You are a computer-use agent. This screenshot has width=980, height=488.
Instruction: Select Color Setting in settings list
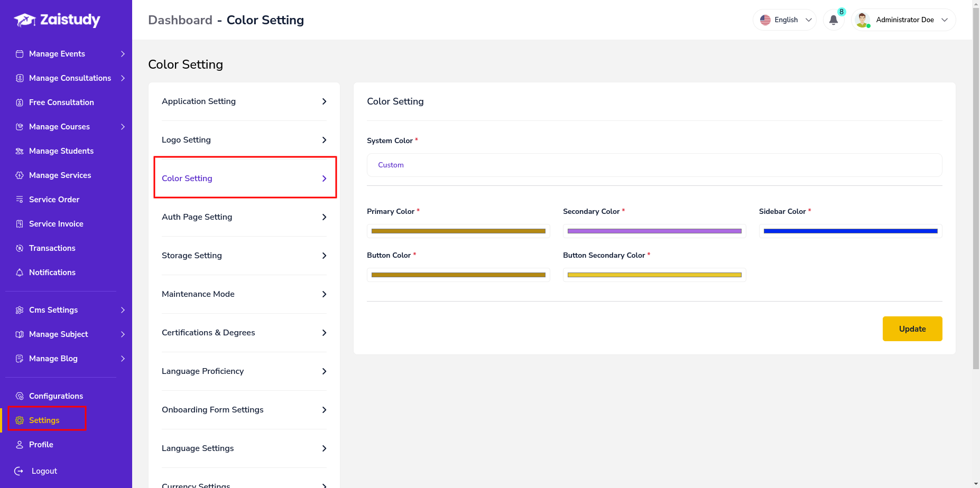tap(244, 179)
